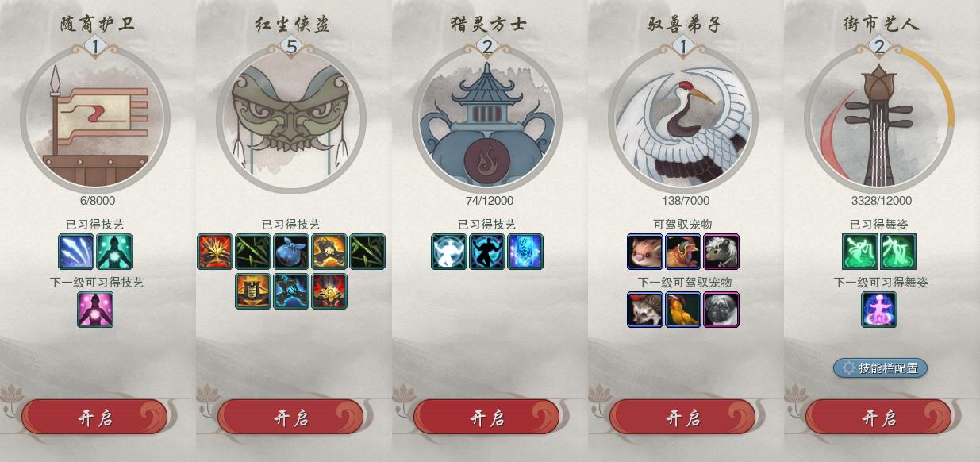
Task: Select the hedgehog next-level pet icon
Action: point(645,310)
